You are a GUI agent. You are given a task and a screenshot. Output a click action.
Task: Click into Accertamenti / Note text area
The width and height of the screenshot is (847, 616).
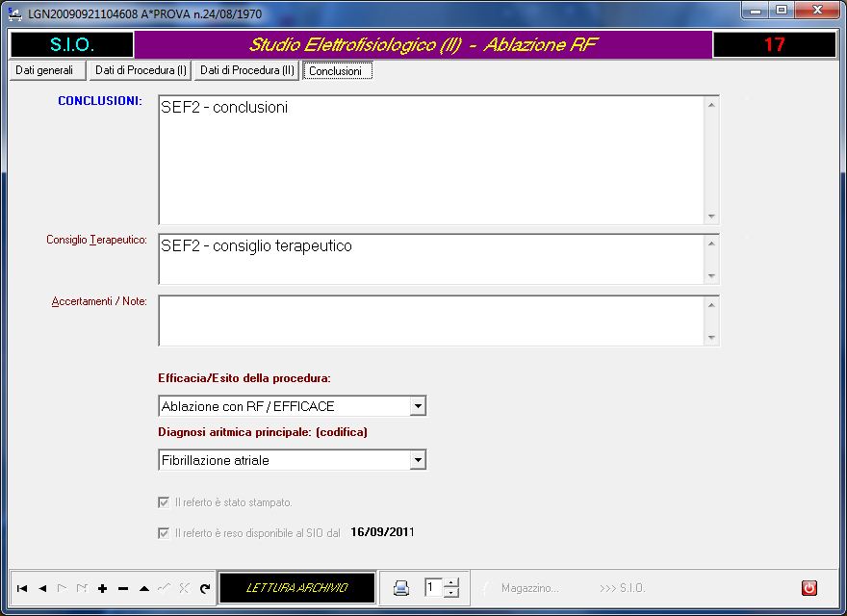click(432, 321)
